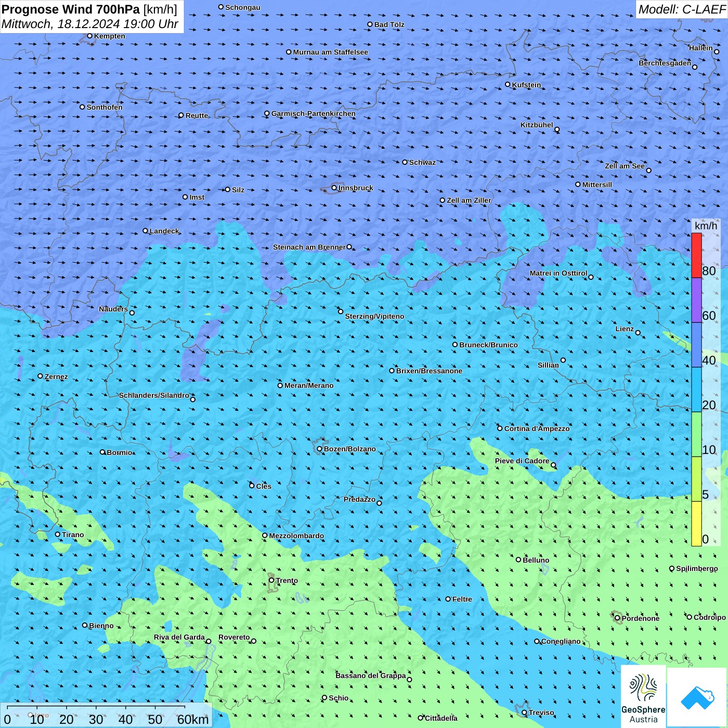Click the 'Schio' label
The width and height of the screenshot is (728, 728).
click(339, 698)
